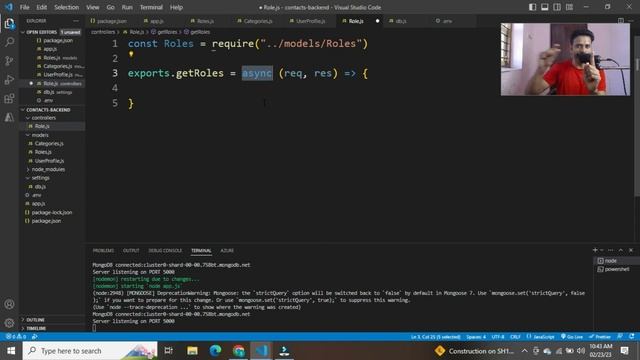
Task: Click the split editor icon
Action: pos(620,21)
